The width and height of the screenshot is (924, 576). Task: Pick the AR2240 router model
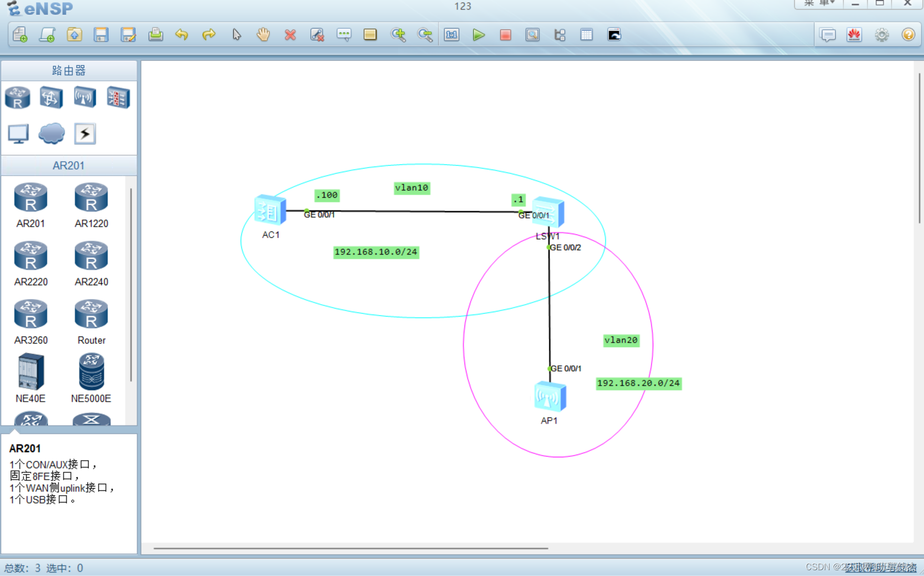91,263
